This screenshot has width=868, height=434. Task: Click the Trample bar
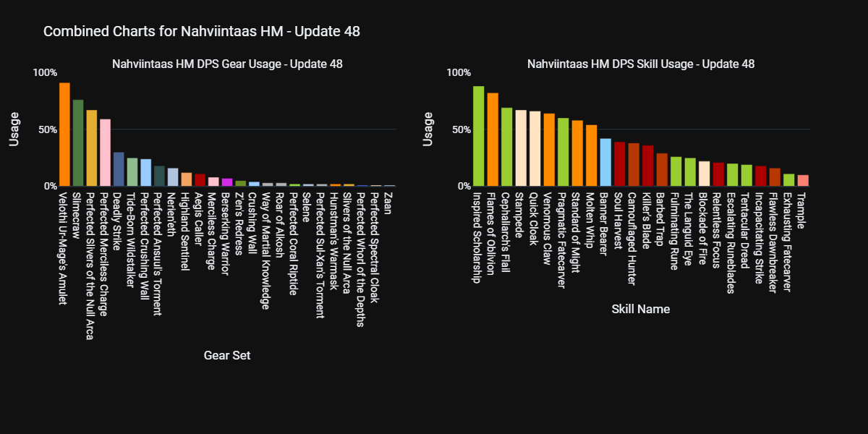coord(803,181)
